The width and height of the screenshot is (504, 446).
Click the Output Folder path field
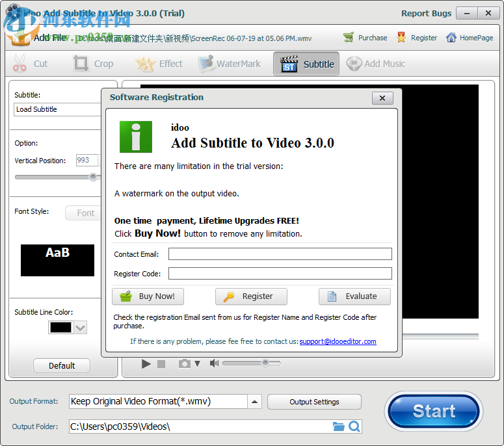click(200, 426)
